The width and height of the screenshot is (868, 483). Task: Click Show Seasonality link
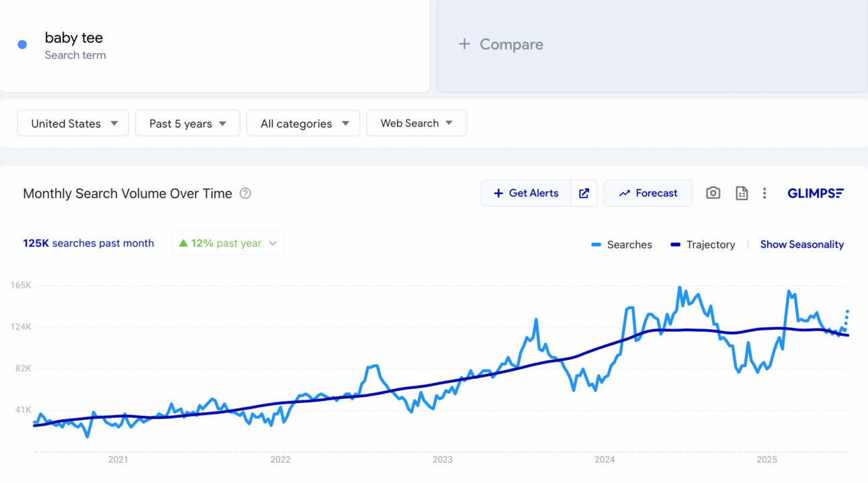(801, 245)
